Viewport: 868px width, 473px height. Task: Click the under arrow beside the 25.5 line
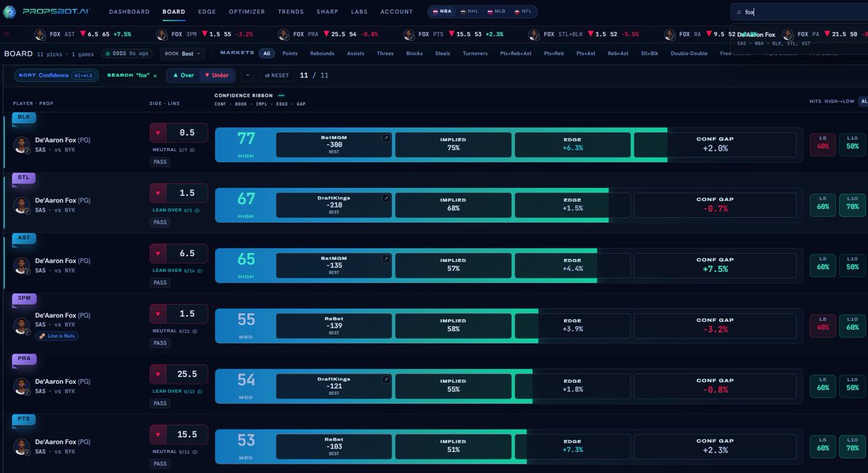[x=158, y=374]
